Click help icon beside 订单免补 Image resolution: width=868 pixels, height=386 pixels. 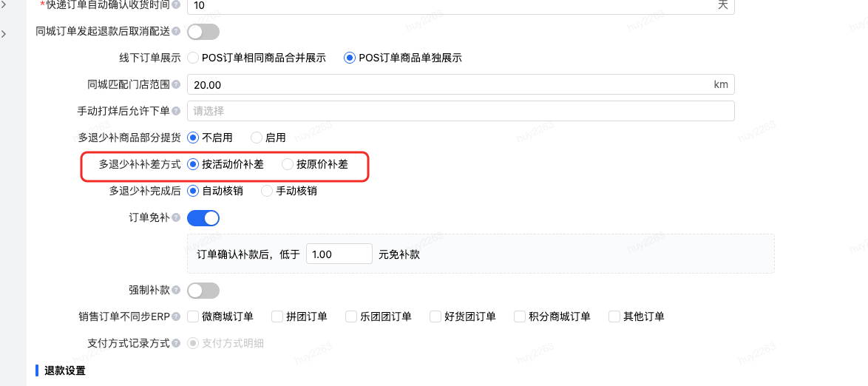(176, 218)
